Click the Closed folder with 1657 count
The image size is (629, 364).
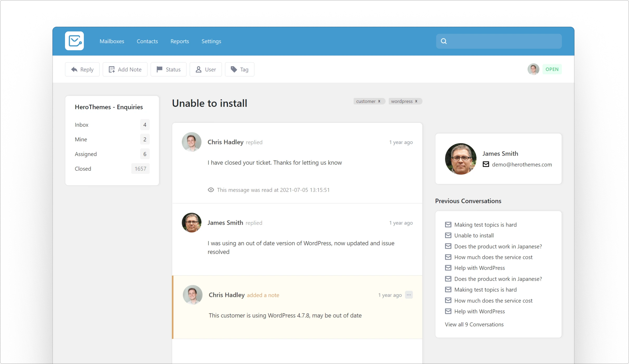coord(111,168)
